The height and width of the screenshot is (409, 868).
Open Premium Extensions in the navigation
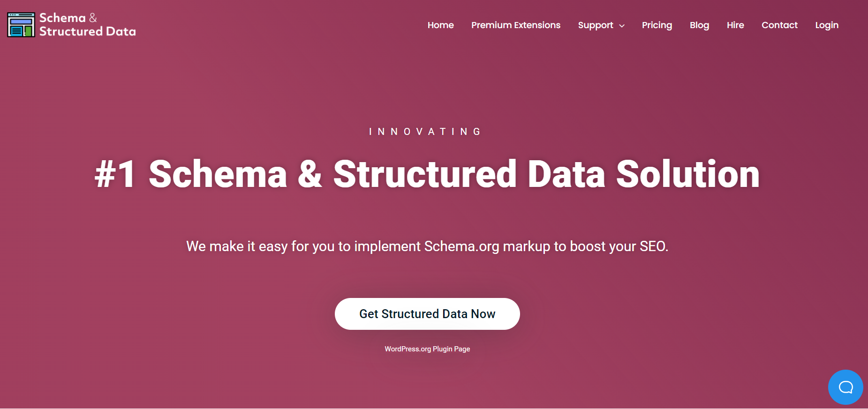click(516, 25)
